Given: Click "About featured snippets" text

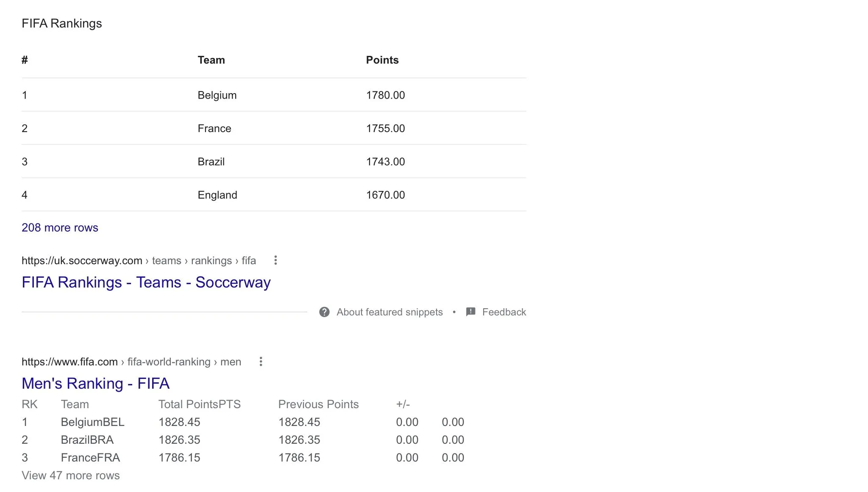Looking at the screenshot, I should pos(389,312).
